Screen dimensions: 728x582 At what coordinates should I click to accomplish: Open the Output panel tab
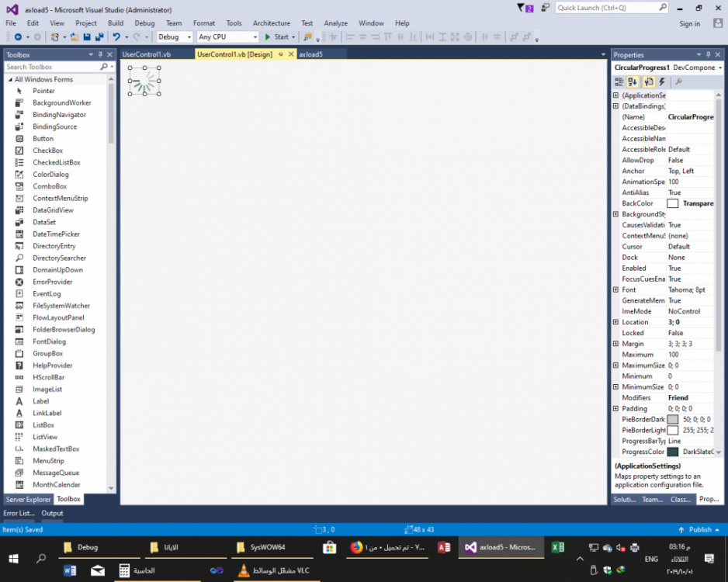[52, 513]
